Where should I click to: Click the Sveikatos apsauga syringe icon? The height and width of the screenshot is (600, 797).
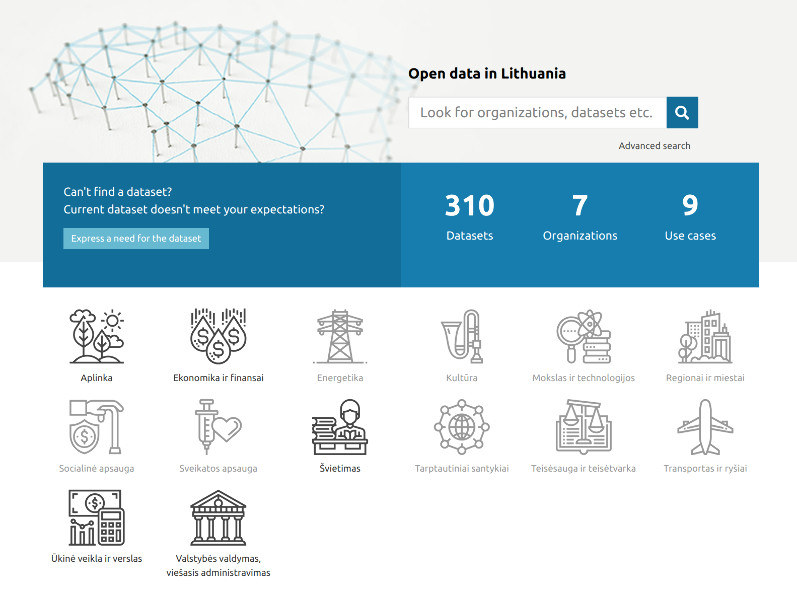click(x=218, y=426)
